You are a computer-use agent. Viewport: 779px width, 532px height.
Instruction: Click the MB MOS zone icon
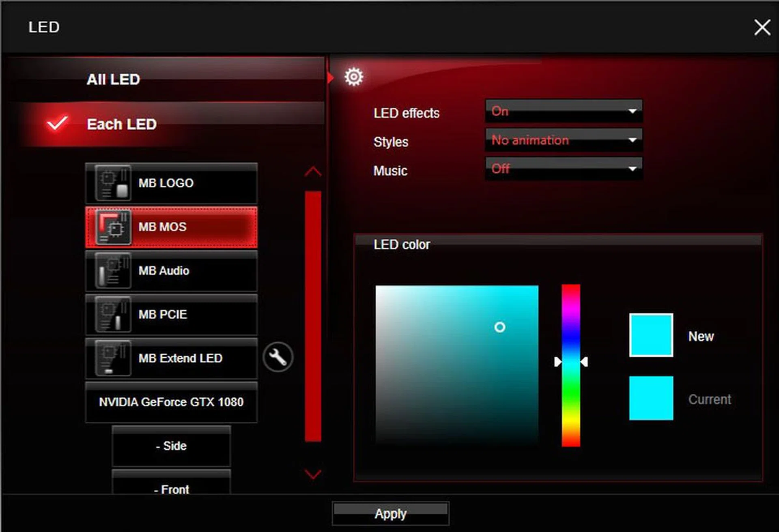[x=113, y=227]
